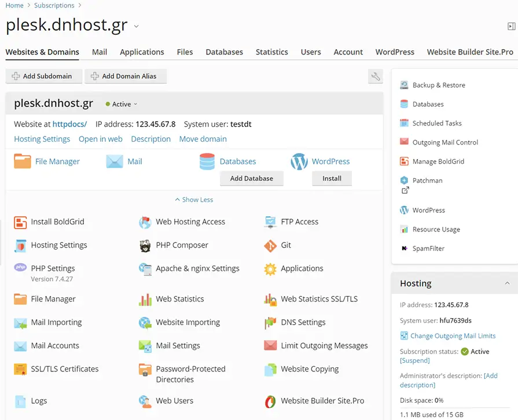Viewport: 518px width, 420px height.
Task: Click the Logs icon
Action: point(20,401)
